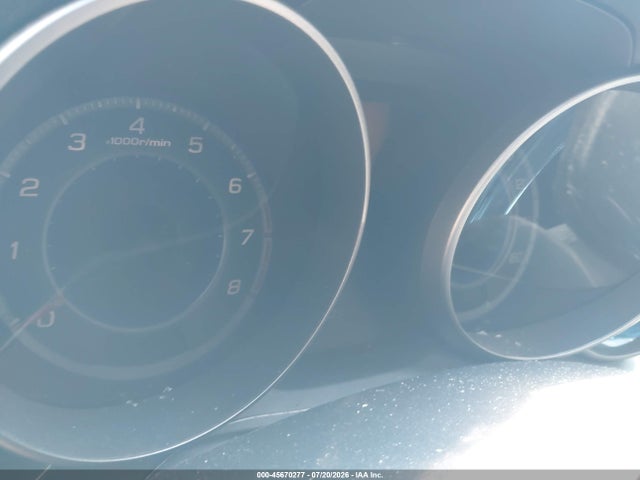640x480 pixels.
Task: Click the number 6 on the tachometer
Action: pos(235,186)
